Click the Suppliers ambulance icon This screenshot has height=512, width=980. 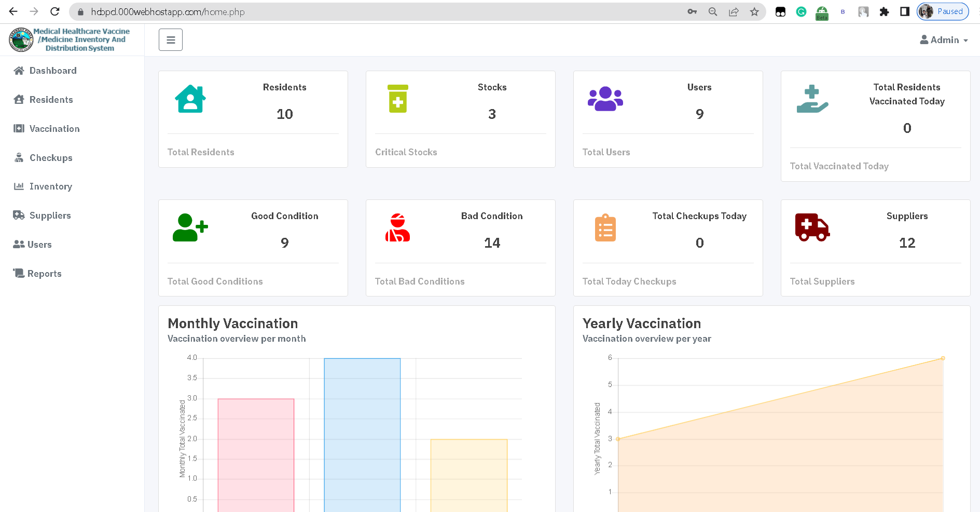pyautogui.click(x=812, y=227)
